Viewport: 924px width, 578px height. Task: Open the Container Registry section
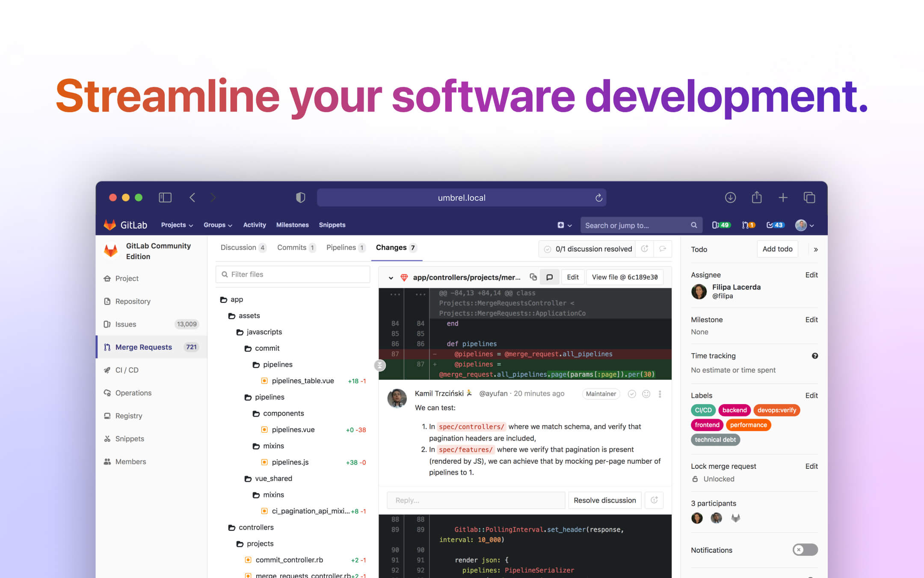click(128, 416)
